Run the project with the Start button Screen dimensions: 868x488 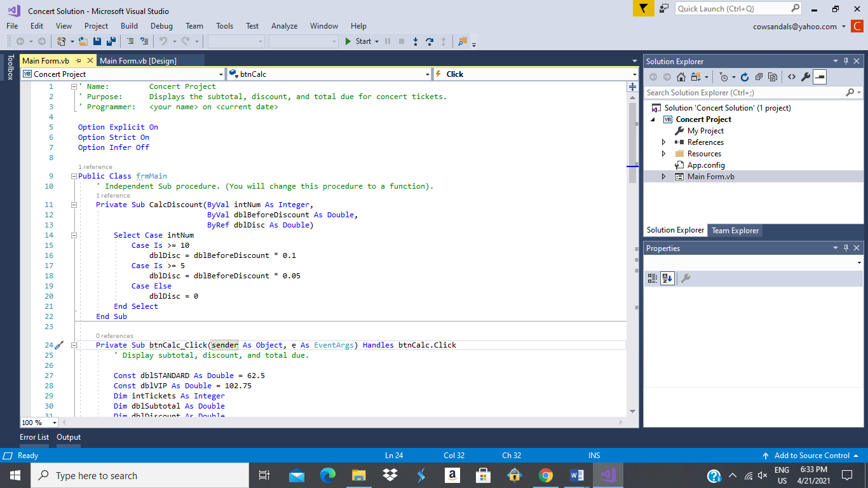click(x=361, y=42)
